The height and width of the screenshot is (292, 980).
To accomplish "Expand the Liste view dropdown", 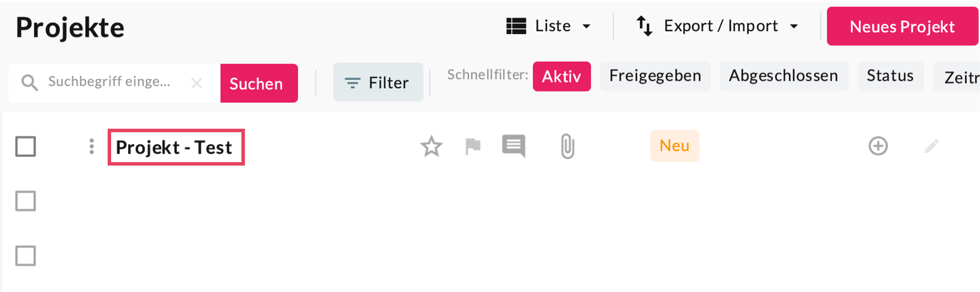I will click(x=548, y=26).
